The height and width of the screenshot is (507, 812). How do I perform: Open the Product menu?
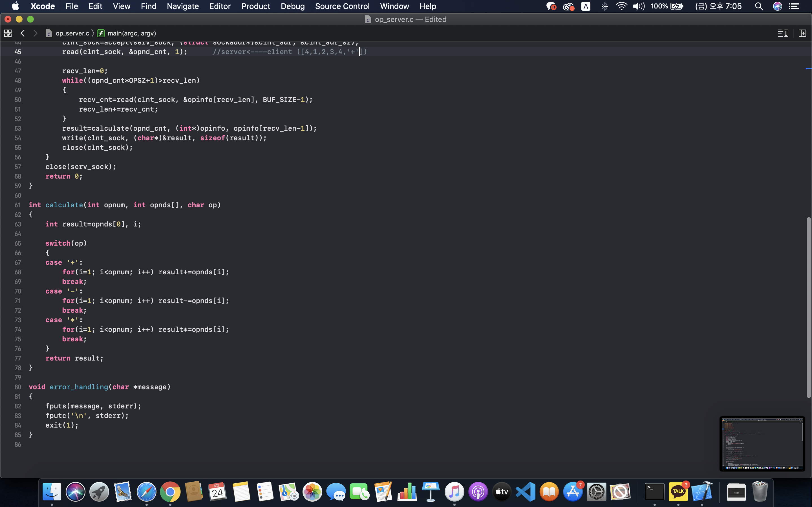point(256,6)
